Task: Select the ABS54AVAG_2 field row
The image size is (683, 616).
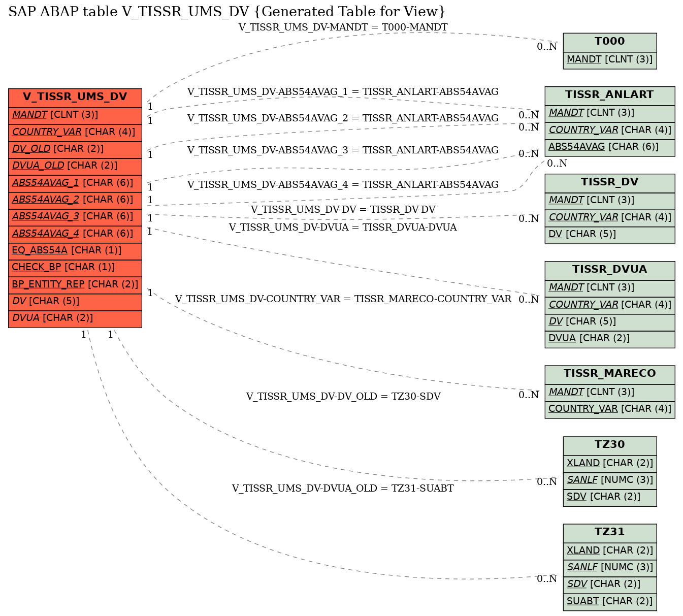Action: point(75,200)
